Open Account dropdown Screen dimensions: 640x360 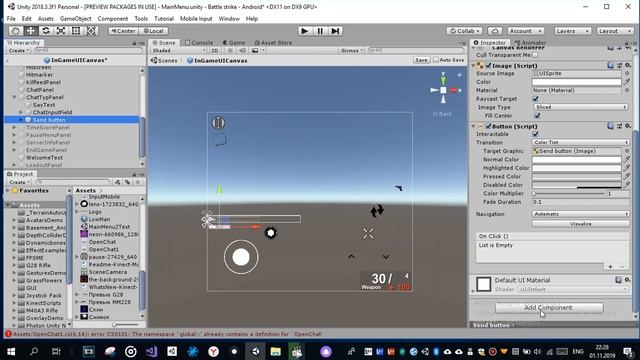coord(526,31)
